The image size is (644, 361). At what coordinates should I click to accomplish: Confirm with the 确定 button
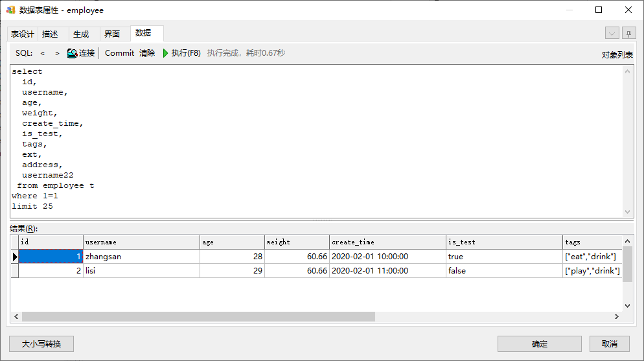click(x=540, y=344)
